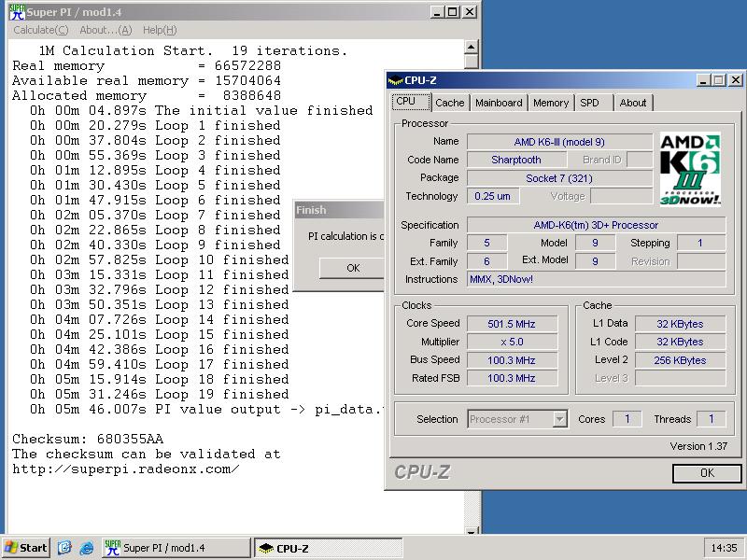
Task: Minimize the Super PI window
Action: [437, 12]
